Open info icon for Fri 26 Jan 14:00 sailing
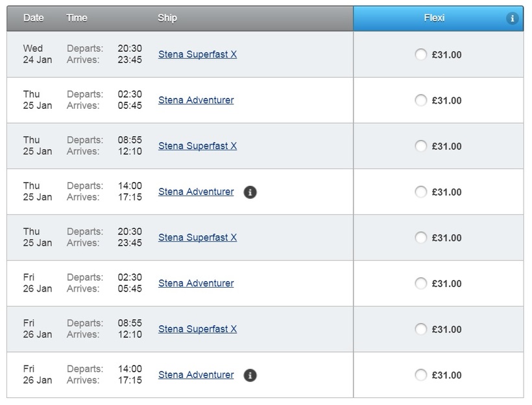The width and height of the screenshot is (532, 405). [250, 375]
